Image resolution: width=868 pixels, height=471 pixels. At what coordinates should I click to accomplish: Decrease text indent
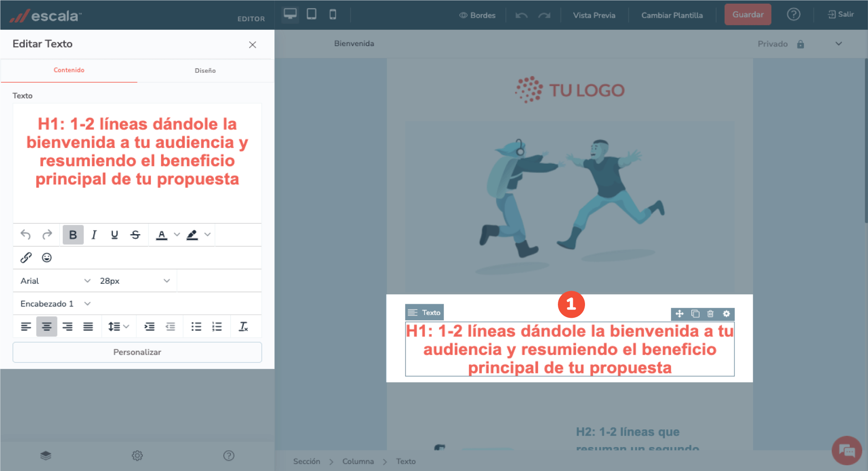[x=170, y=326]
